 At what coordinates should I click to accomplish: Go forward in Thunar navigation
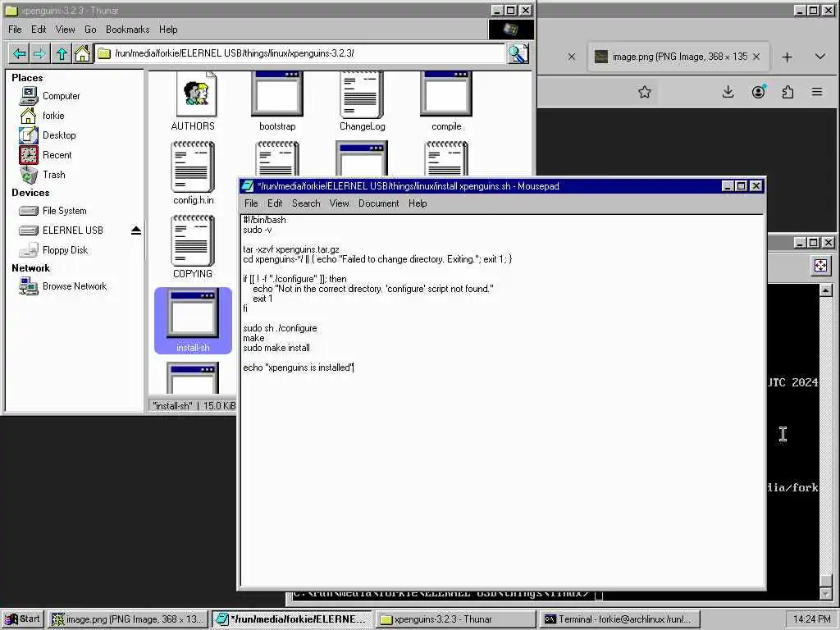pyautogui.click(x=39, y=53)
